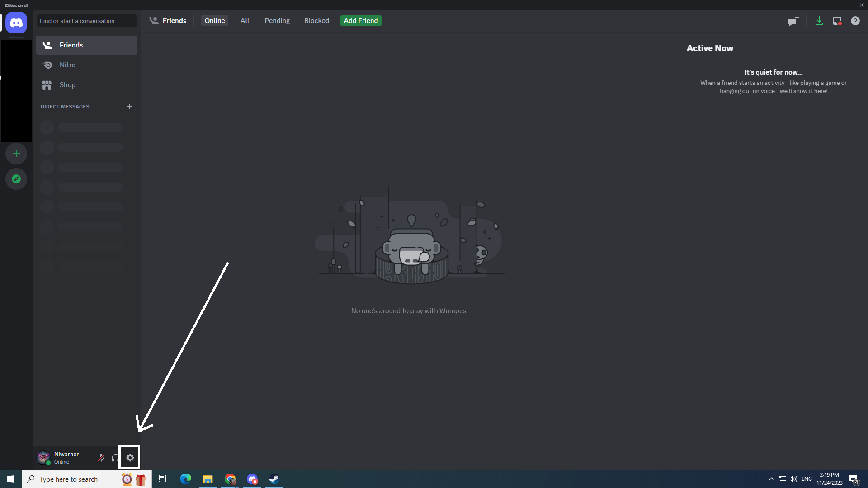Switch to the All friends tab
The width and height of the screenshot is (868, 488).
(x=245, y=21)
